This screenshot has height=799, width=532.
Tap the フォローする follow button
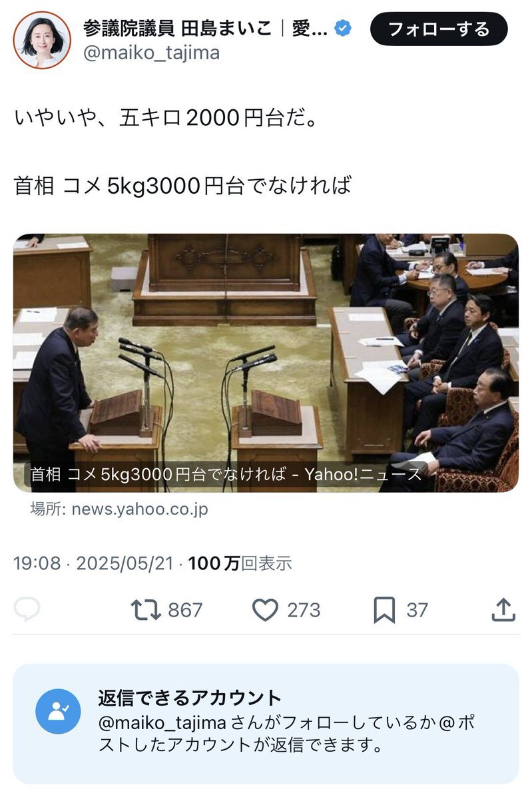point(439,29)
